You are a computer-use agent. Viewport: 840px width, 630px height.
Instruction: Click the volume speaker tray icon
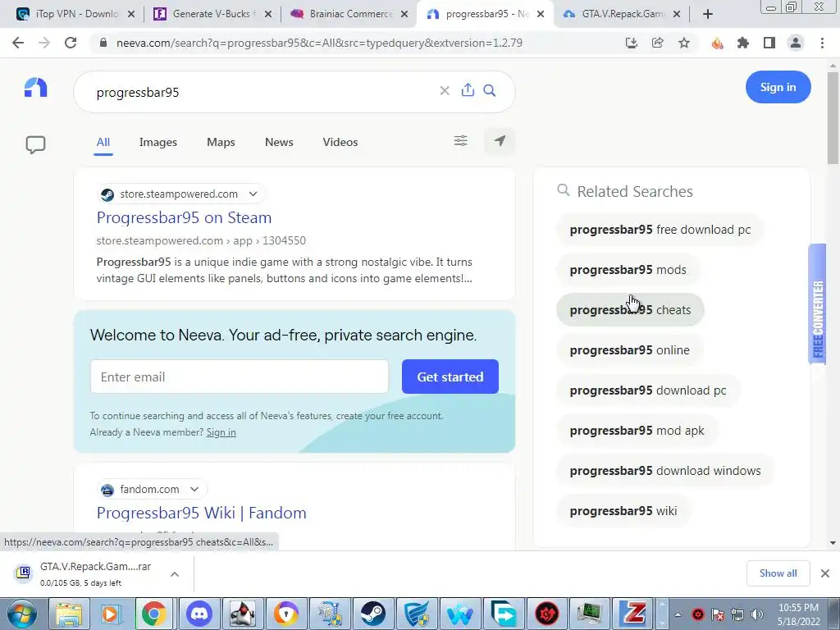(x=757, y=614)
